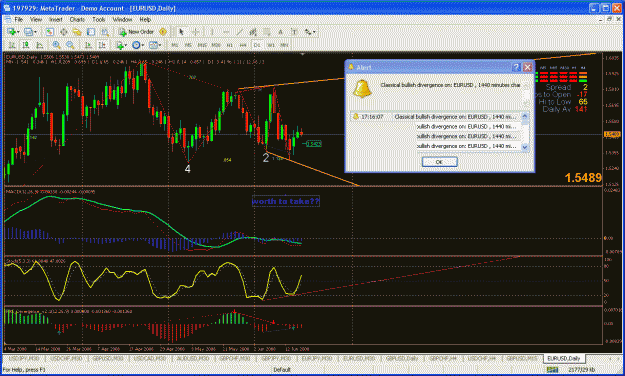Switch to the USDCAD,M30 chart tab
This screenshot has height=376, width=625.
[x=149, y=358]
